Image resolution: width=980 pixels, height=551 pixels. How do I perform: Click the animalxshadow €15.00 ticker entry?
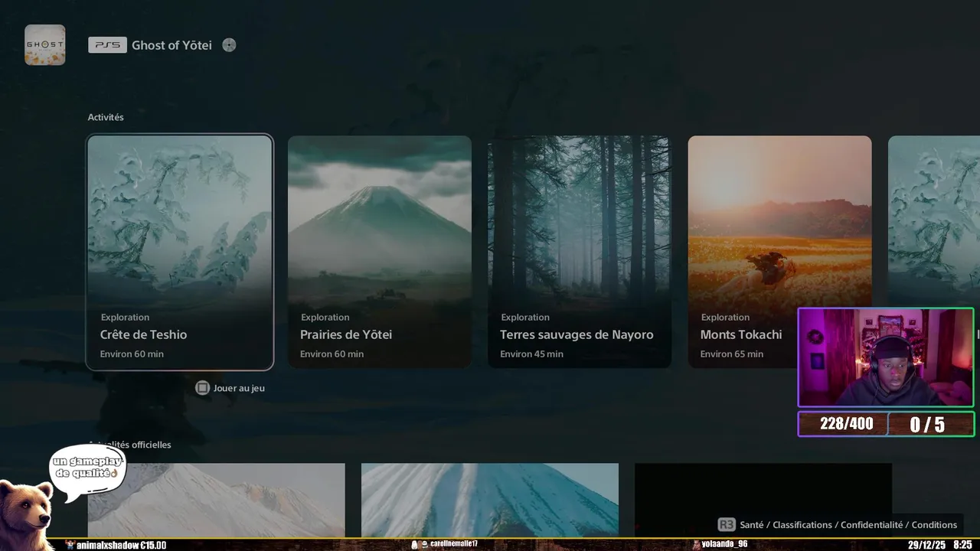[116, 544]
